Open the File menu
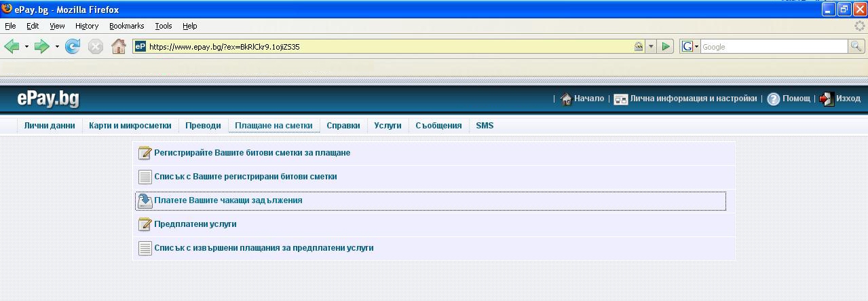This screenshot has width=868, height=301. tap(10, 26)
